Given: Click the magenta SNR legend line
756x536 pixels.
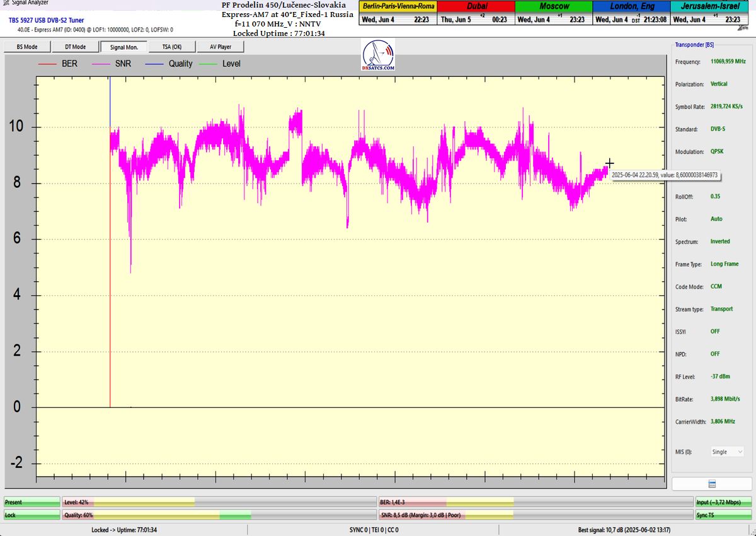Looking at the screenshot, I should point(101,64).
